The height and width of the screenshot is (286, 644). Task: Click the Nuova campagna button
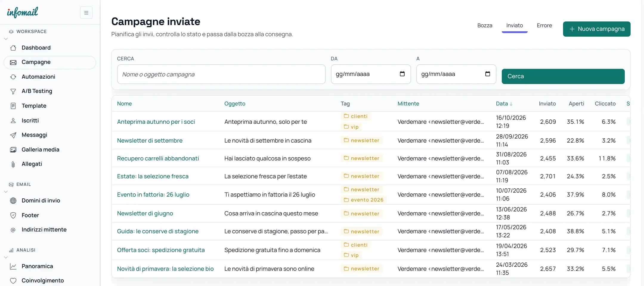tap(597, 29)
